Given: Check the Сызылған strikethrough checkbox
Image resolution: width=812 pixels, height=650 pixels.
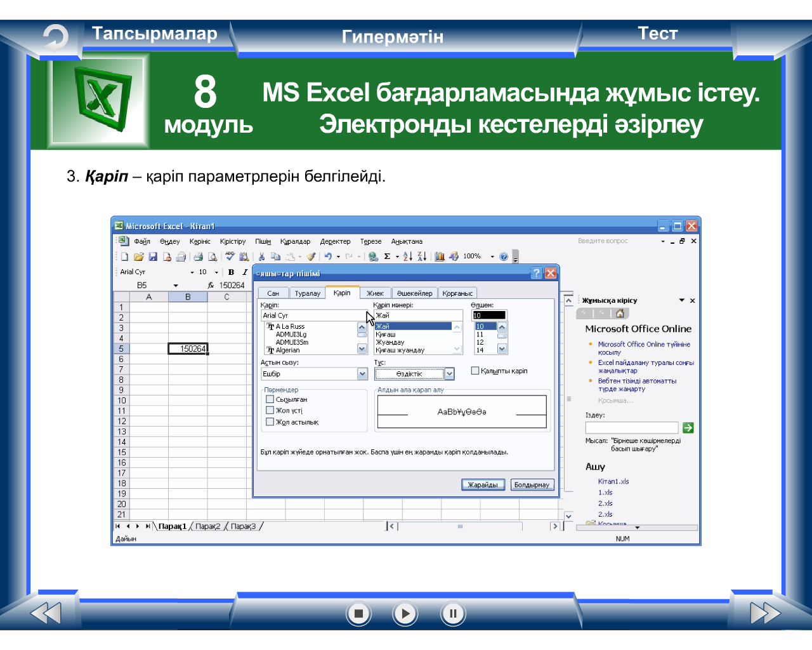Looking at the screenshot, I should [270, 399].
